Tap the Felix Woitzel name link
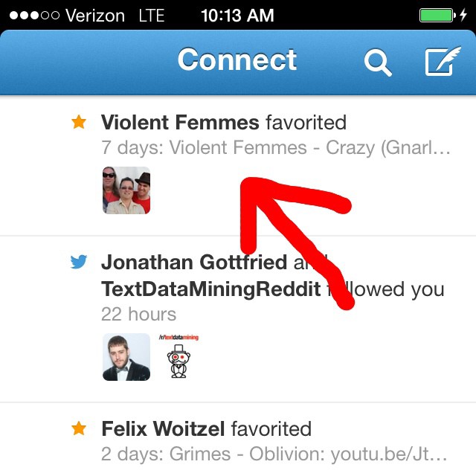Screen dimensions: 476x476 pyautogui.click(x=164, y=428)
